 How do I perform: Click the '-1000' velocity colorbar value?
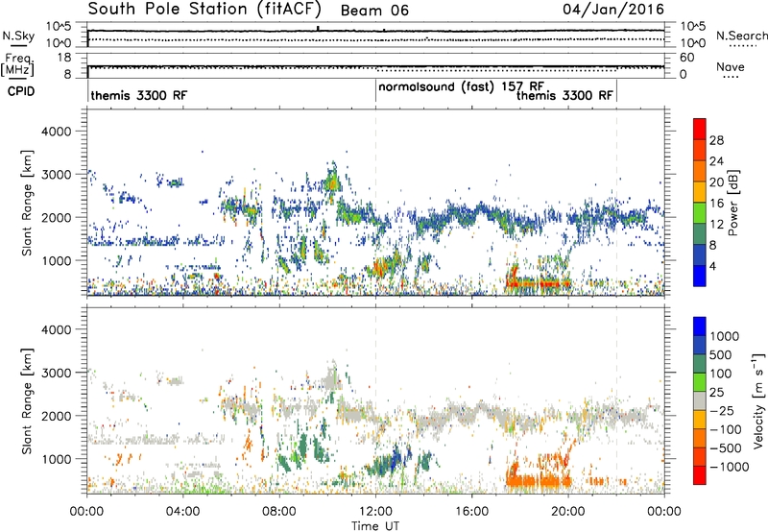(x=729, y=467)
